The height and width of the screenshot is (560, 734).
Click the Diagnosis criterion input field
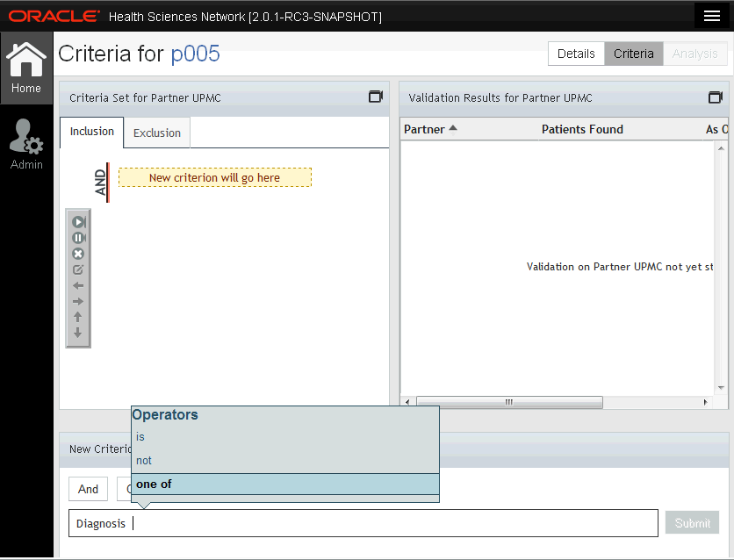click(363, 523)
